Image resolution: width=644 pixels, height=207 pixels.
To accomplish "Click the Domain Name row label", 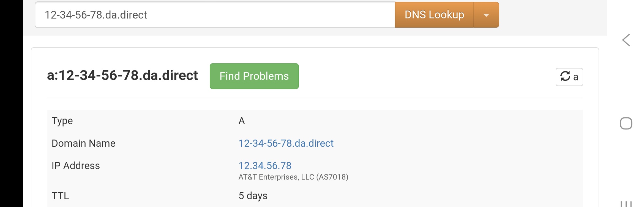I will coord(83,143).
